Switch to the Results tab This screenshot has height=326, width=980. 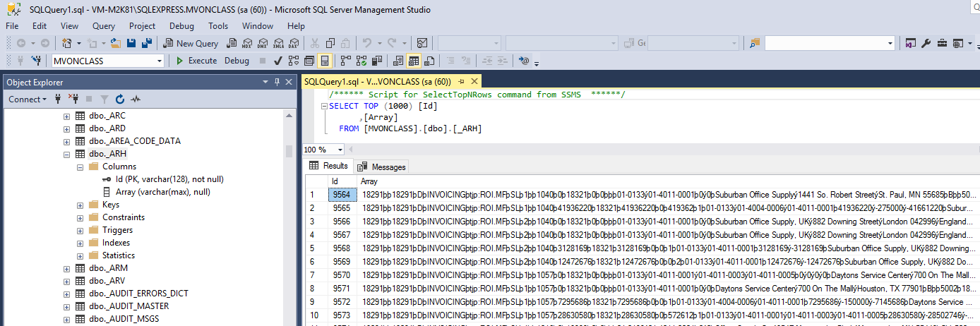coord(328,166)
